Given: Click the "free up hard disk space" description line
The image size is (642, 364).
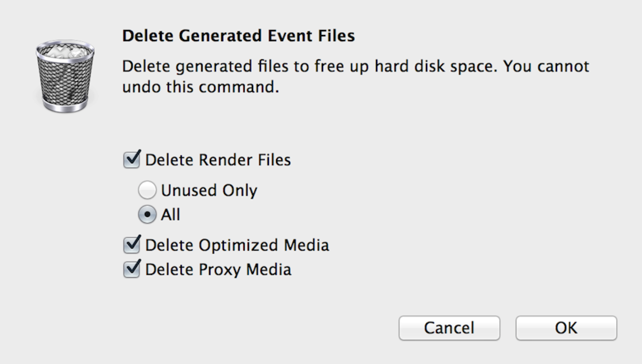Looking at the screenshot, I should click(x=355, y=66).
